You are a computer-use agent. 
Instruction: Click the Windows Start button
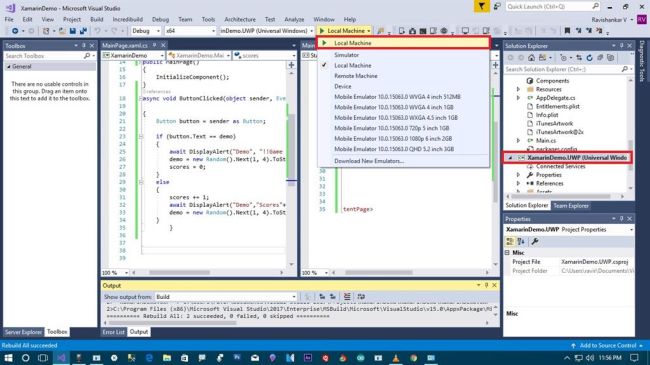8,358
